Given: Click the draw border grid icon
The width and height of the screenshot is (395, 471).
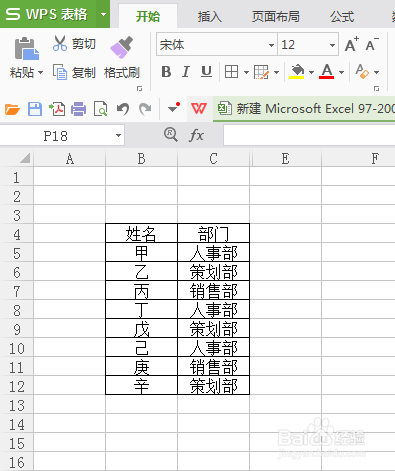Looking at the screenshot, I should click(x=261, y=72).
